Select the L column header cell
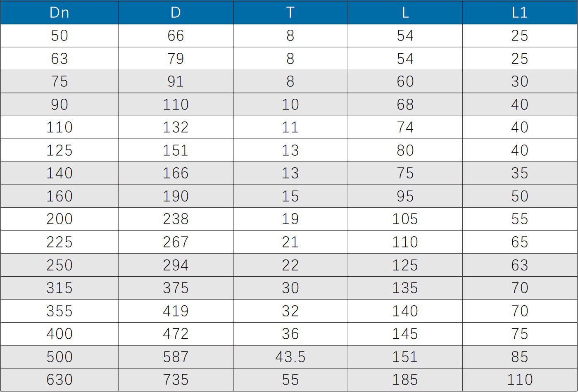 point(405,12)
